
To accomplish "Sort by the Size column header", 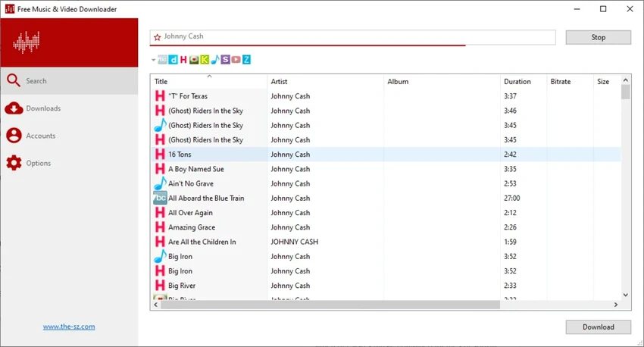I will coord(607,81).
